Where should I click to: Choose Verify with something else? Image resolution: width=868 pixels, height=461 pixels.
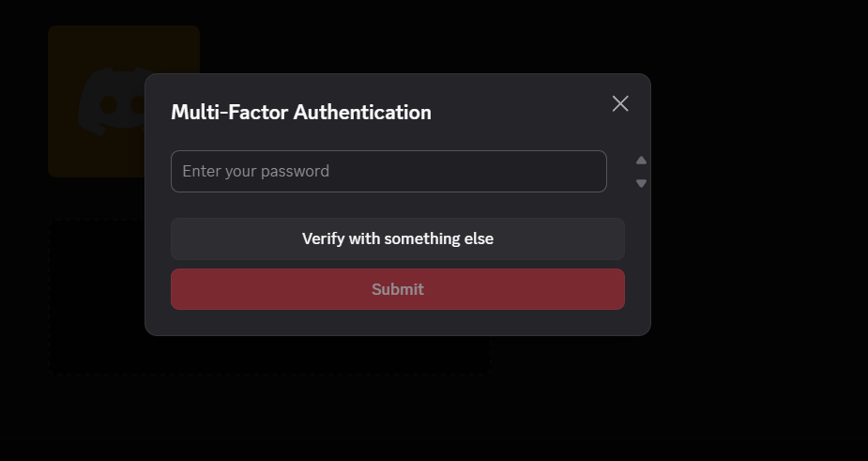click(397, 238)
